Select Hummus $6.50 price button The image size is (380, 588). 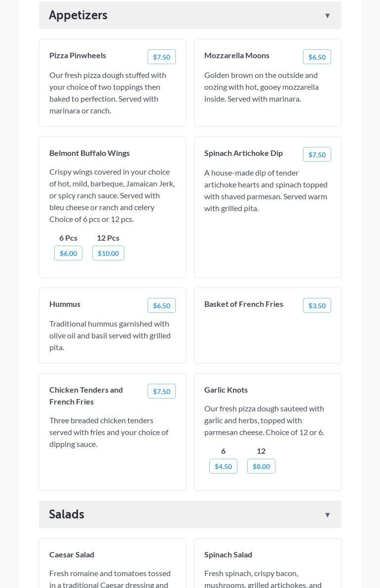click(161, 306)
